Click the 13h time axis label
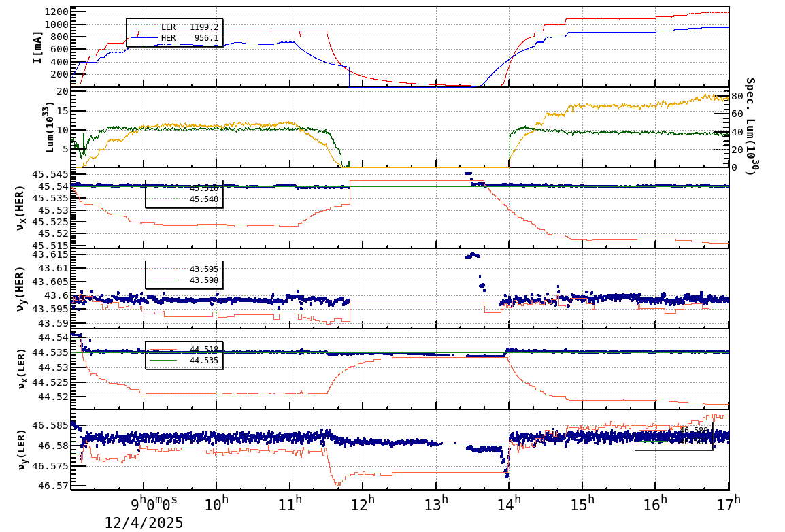785x532 pixels. click(x=436, y=503)
